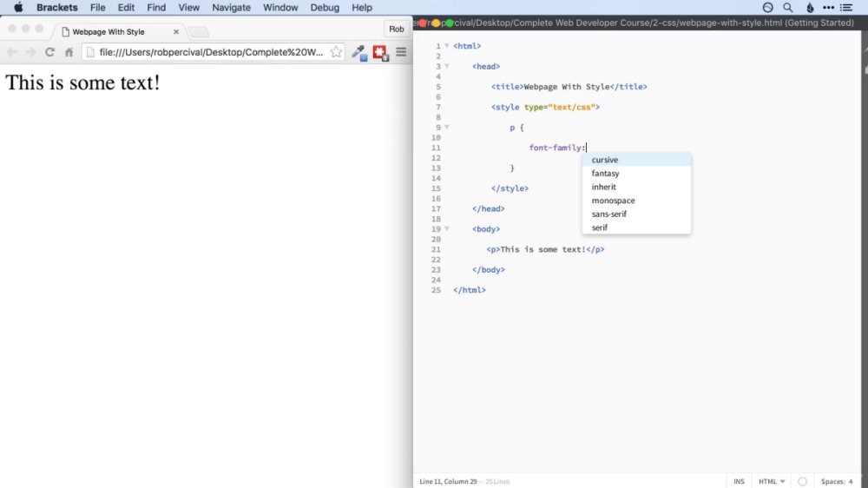Choose monospace from code hints
This screenshot has width=868, height=488.
pos(636,201)
